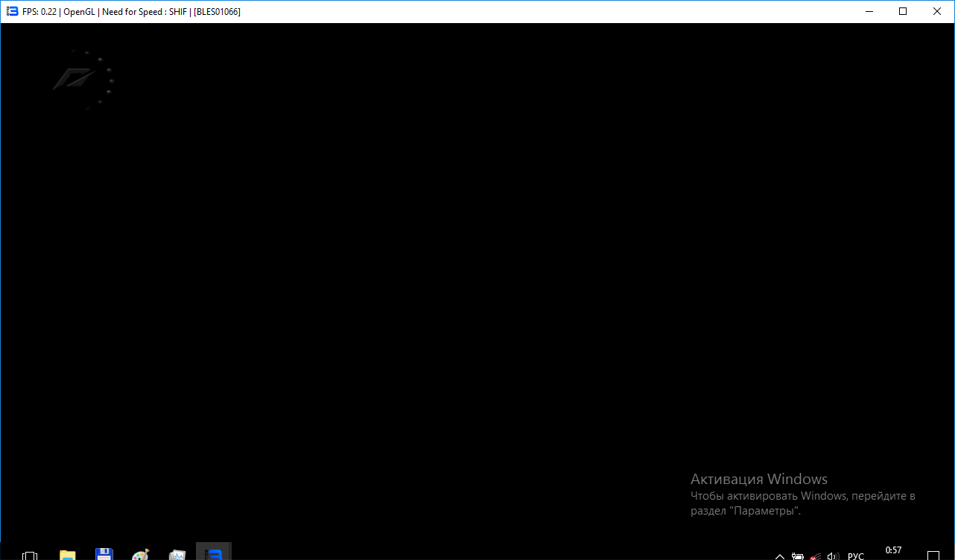Expand hidden system tray icons chevron
This screenshot has height=560, width=955.
tap(780, 556)
